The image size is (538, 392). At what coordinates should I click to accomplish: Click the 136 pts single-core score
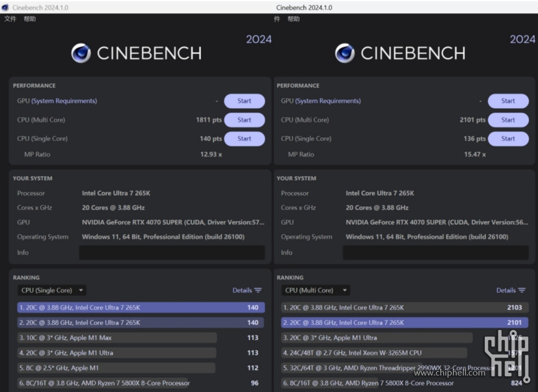tap(474, 139)
